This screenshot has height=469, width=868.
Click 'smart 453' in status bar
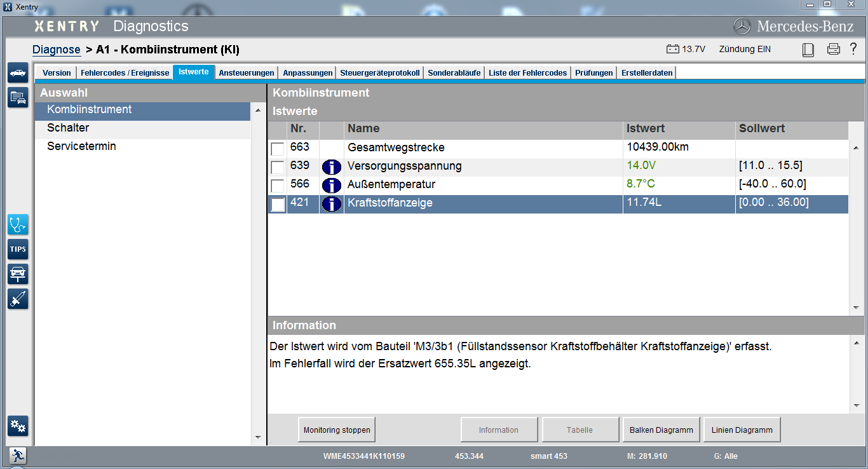pyautogui.click(x=549, y=456)
